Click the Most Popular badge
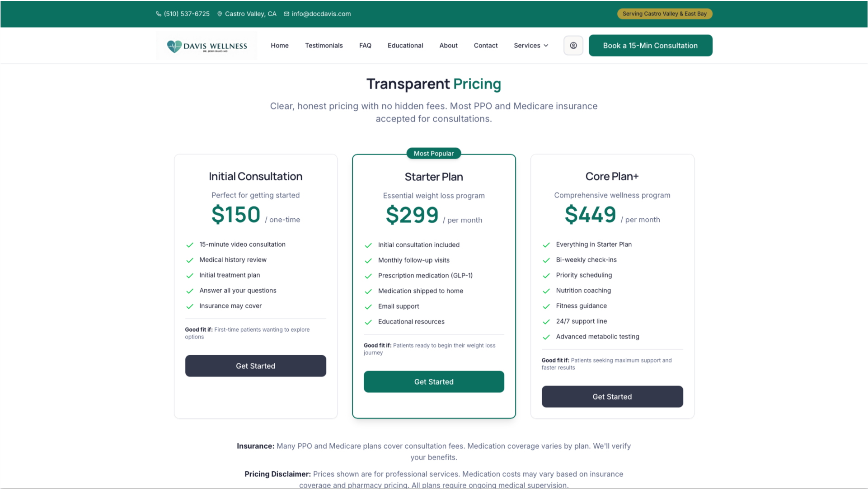The image size is (868, 489). [x=434, y=154]
